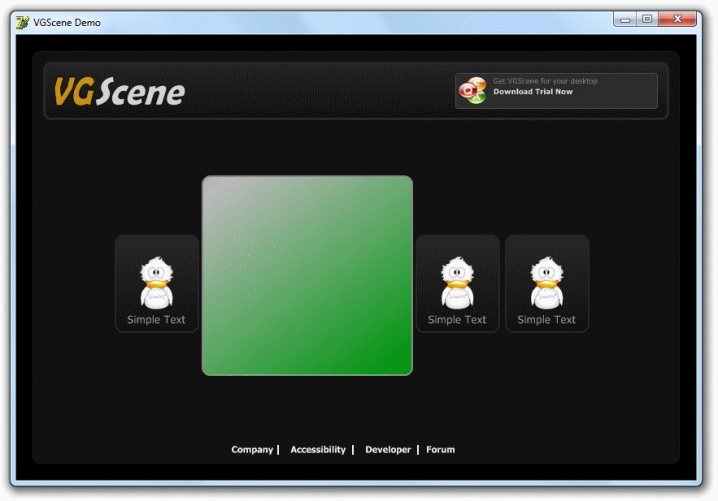This screenshot has height=501, width=718.
Task: Click the large green gradient panel
Action: (307, 276)
